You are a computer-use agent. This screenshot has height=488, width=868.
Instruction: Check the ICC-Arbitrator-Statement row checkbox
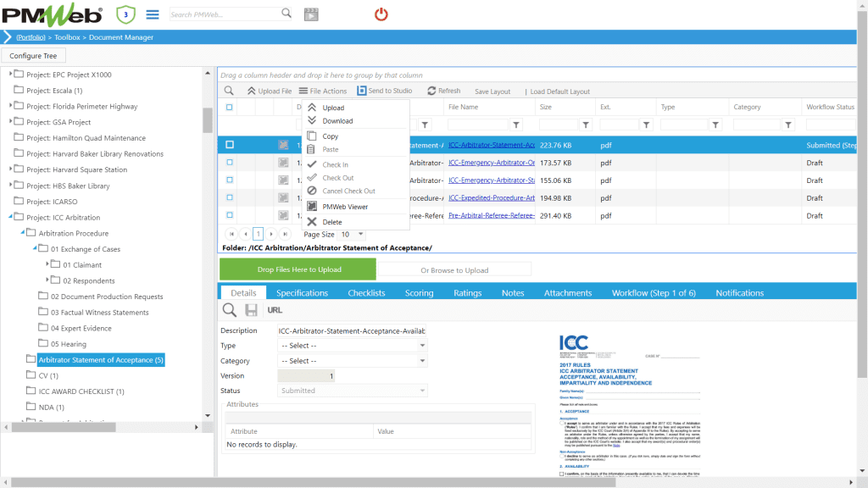click(229, 145)
